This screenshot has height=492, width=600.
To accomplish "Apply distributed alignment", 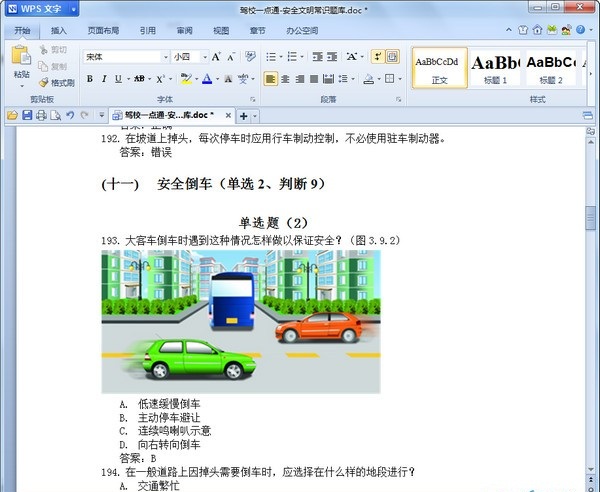I will pyautogui.click(x=328, y=79).
